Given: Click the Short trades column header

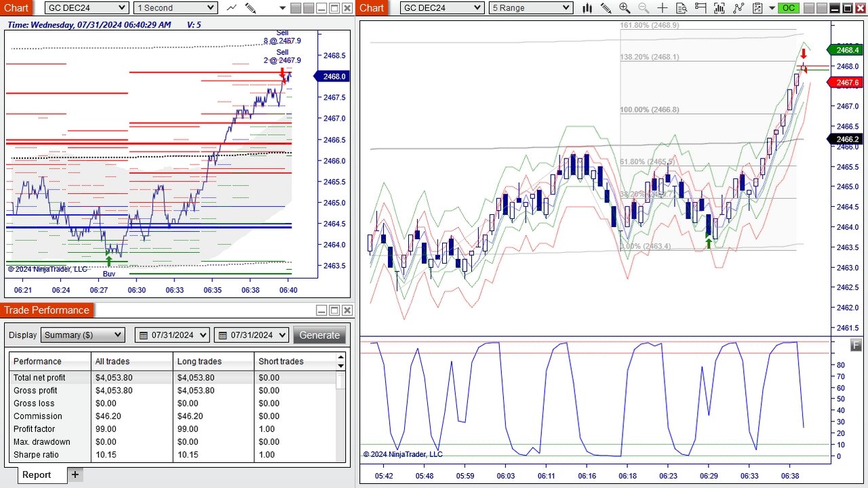Looking at the screenshot, I should click(x=294, y=361).
